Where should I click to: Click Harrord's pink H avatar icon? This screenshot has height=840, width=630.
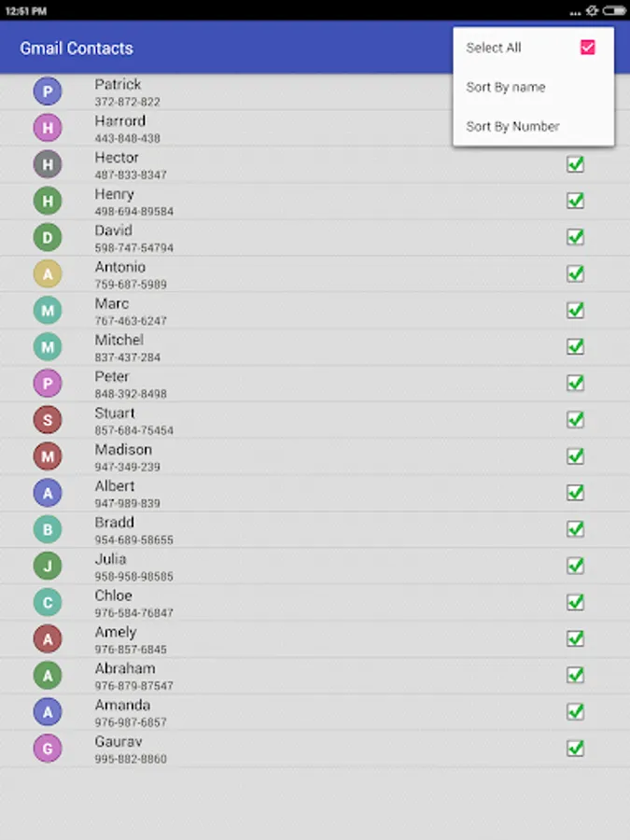pos(48,128)
